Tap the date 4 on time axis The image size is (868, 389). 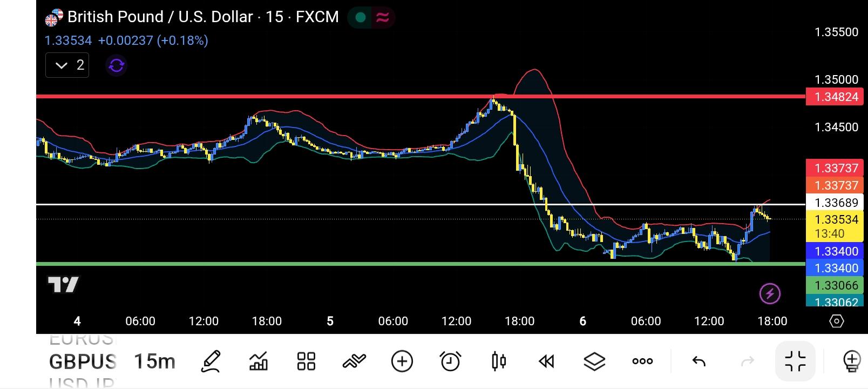[77, 321]
